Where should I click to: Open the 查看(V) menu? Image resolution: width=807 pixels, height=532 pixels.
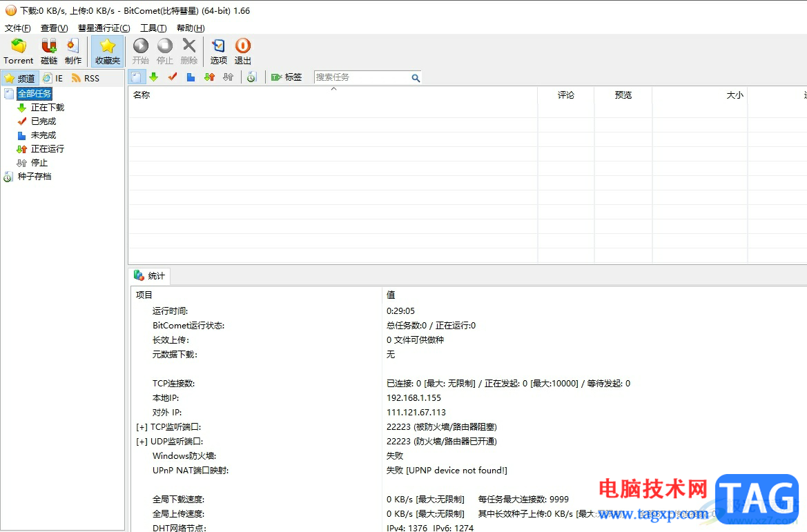[54, 28]
